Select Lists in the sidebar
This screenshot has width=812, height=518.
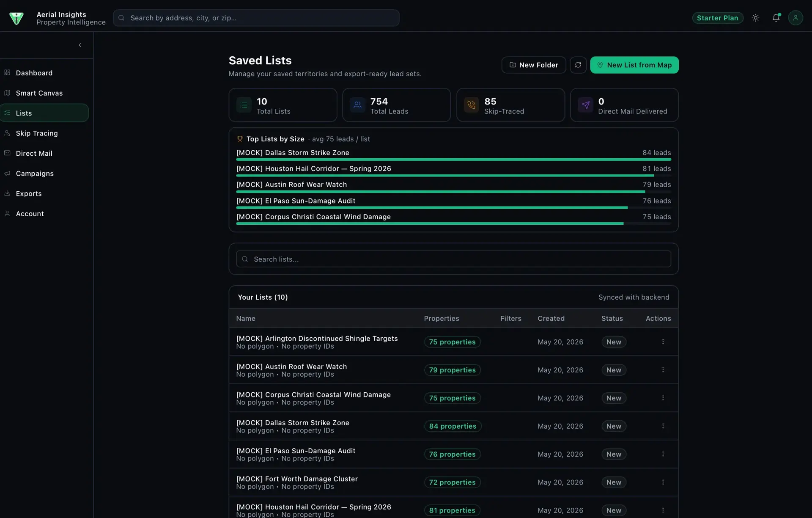(44, 113)
